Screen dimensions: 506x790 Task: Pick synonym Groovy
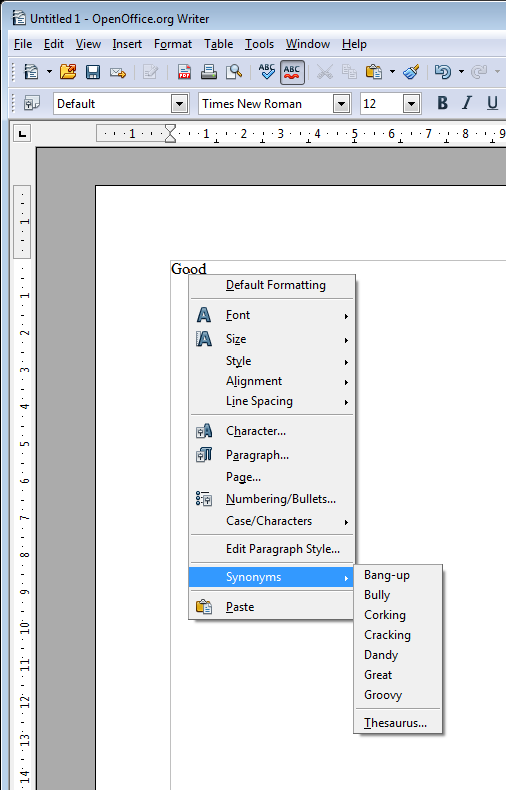398,695
